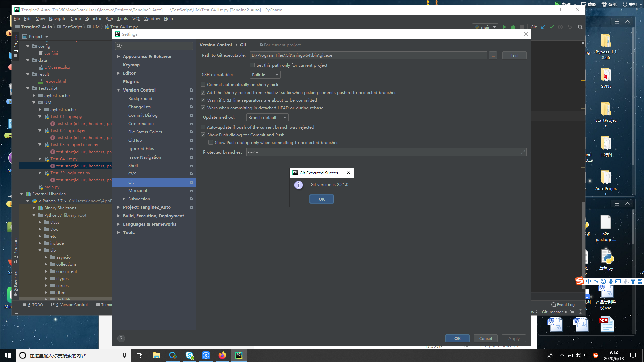This screenshot has width=644, height=362.
Task: Expand the Protected branches field icon
Action: [x=523, y=152]
